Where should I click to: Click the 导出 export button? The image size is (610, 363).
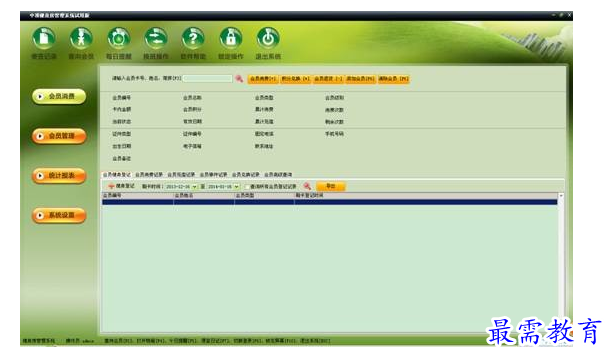[330, 186]
